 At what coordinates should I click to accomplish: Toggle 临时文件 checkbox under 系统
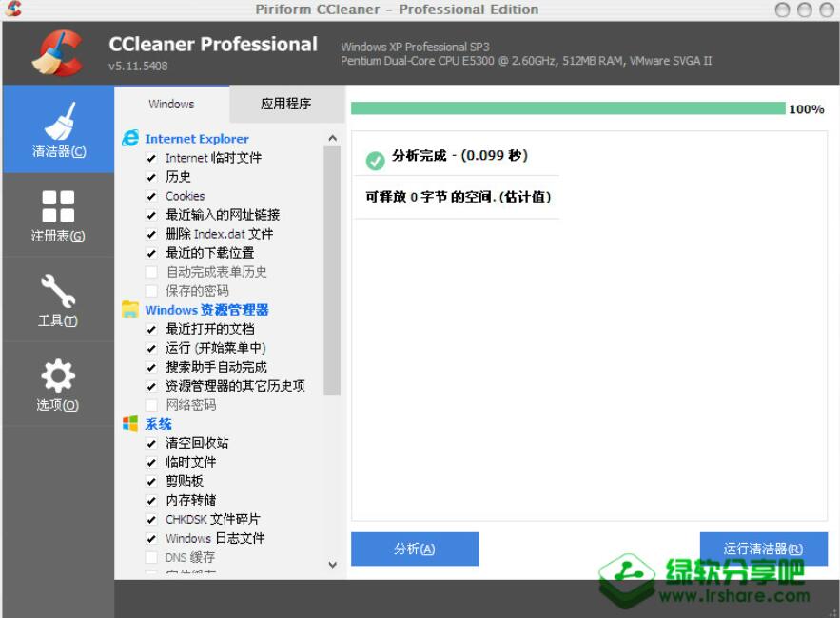click(x=151, y=462)
